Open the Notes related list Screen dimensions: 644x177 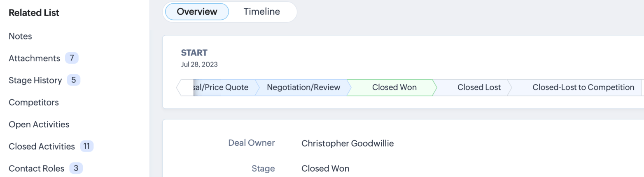pos(20,36)
